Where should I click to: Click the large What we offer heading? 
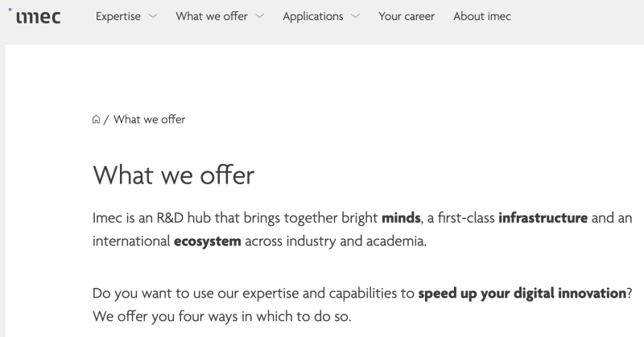[x=173, y=175]
